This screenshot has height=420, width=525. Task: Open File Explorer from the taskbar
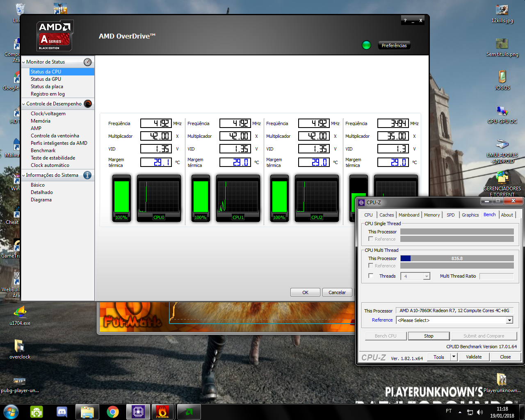click(87, 412)
